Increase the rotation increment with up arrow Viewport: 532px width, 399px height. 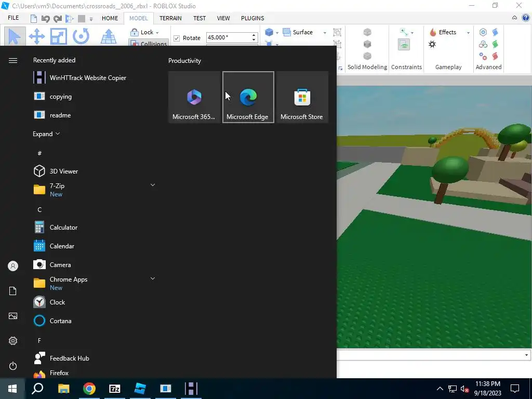(x=254, y=35)
